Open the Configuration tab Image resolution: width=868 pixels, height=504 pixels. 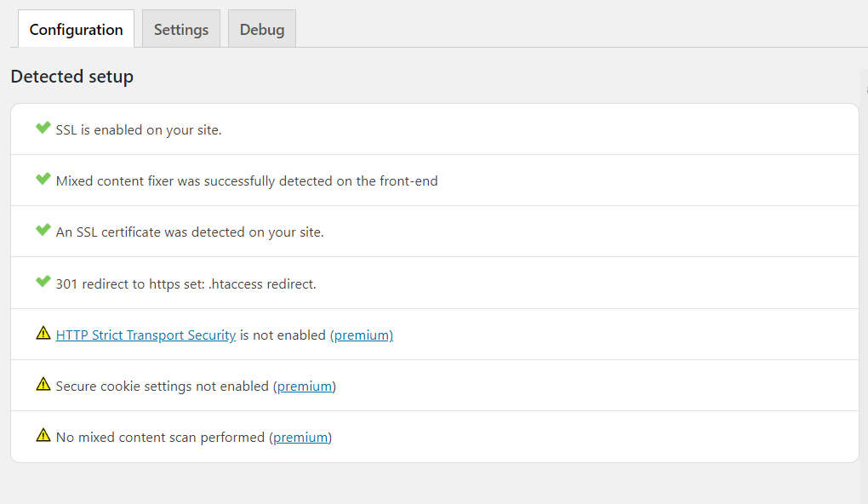click(76, 30)
